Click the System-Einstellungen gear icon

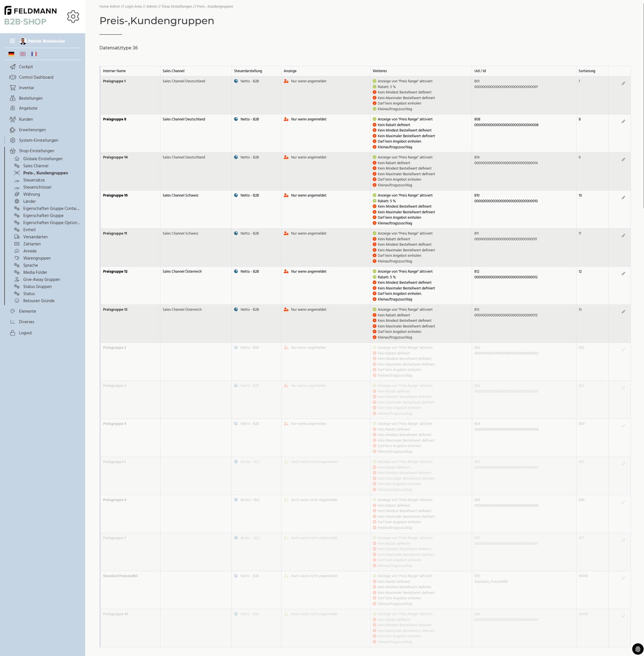tap(12, 140)
